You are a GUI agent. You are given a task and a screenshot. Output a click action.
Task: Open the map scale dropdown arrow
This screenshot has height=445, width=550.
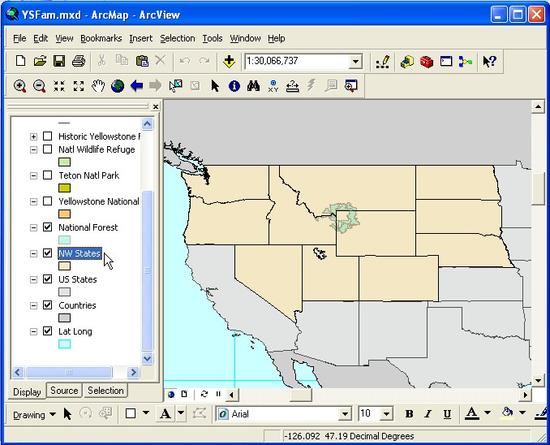[355, 62]
